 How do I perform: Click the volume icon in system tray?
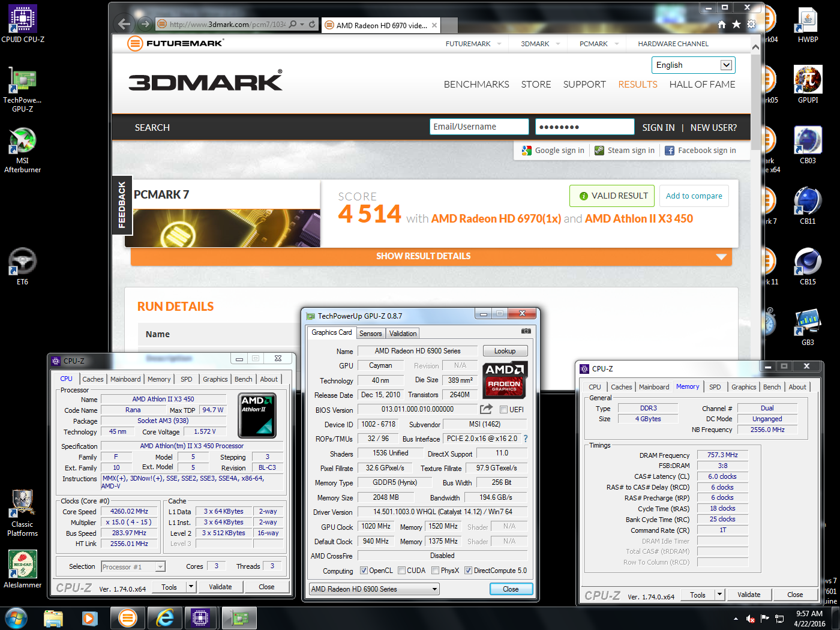[750, 619]
